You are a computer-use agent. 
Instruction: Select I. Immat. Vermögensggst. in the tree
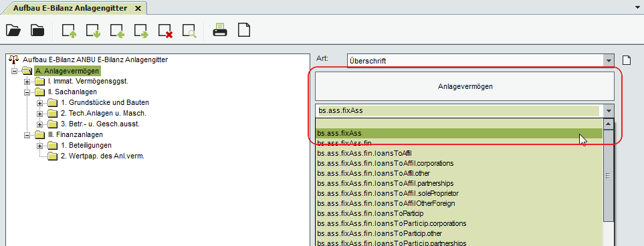88,82
